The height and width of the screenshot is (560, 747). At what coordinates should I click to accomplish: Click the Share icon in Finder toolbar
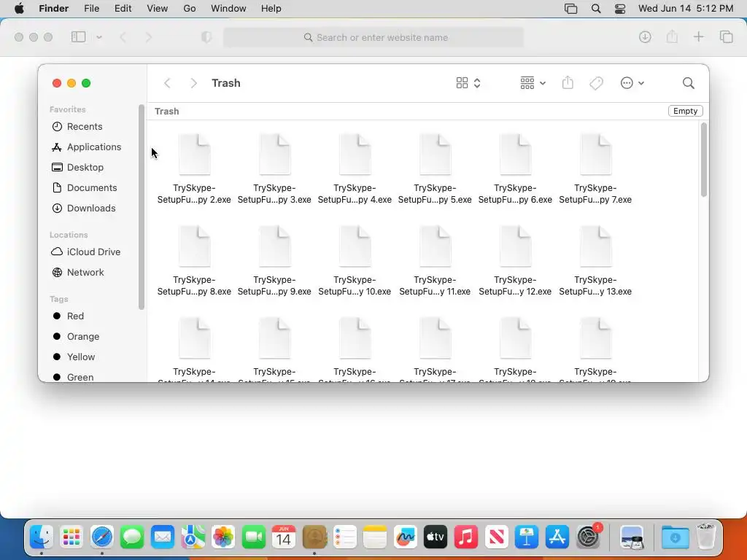[568, 83]
